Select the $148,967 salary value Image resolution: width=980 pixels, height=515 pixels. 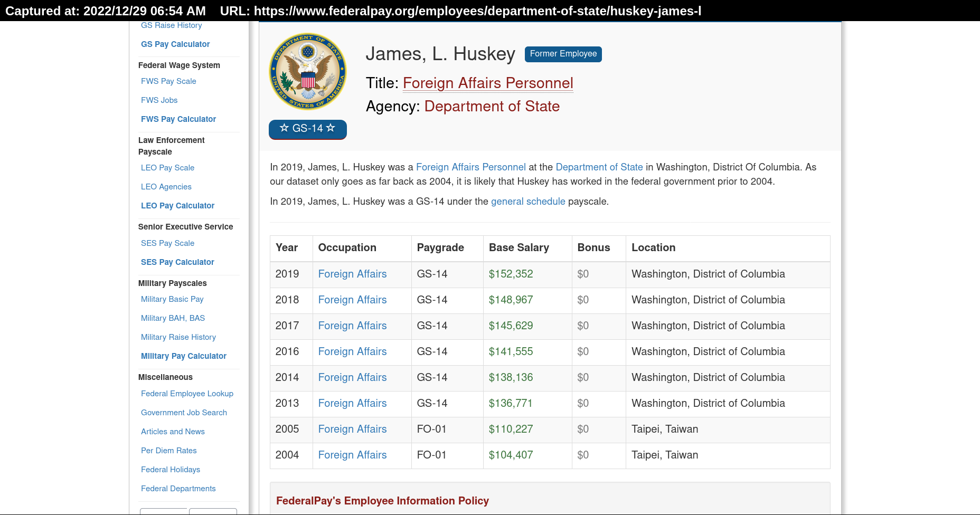tap(511, 300)
